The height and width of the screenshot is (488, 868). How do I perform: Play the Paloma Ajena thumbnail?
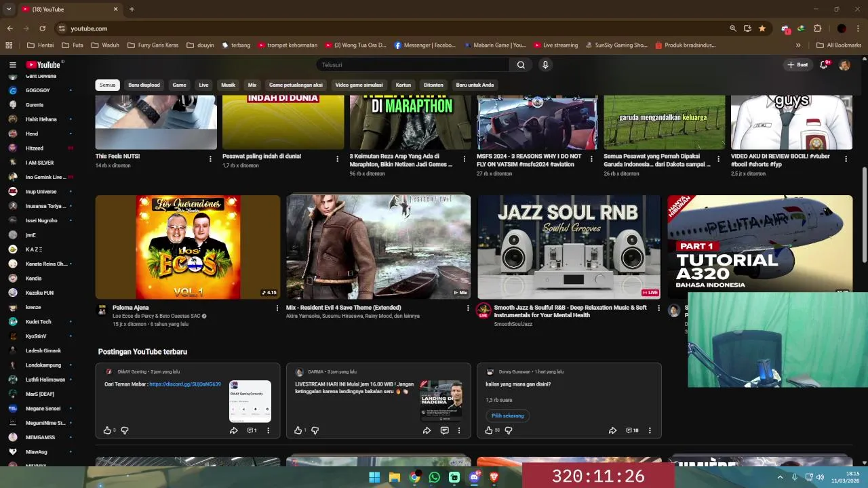[188, 247]
